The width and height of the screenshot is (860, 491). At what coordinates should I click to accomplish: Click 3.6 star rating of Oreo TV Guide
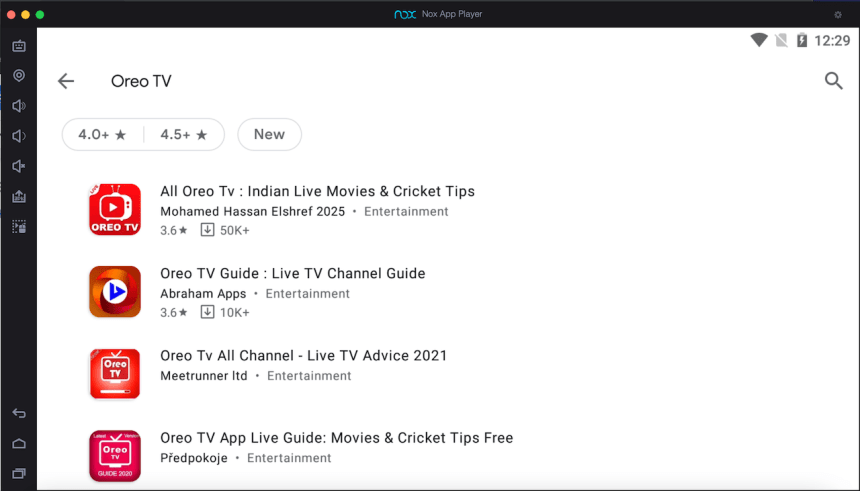click(173, 313)
